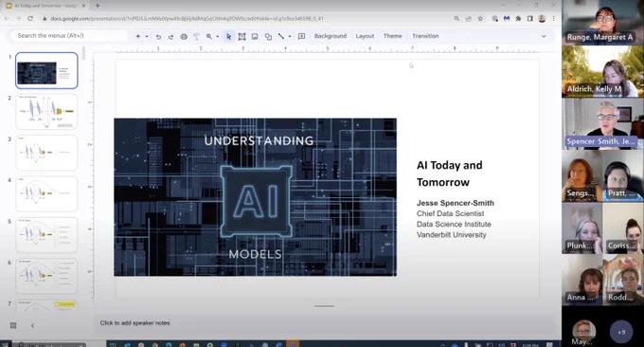This screenshot has height=347, width=644.
Task: Click the share page icon in address bar
Action: pyautogui.click(x=469, y=19)
